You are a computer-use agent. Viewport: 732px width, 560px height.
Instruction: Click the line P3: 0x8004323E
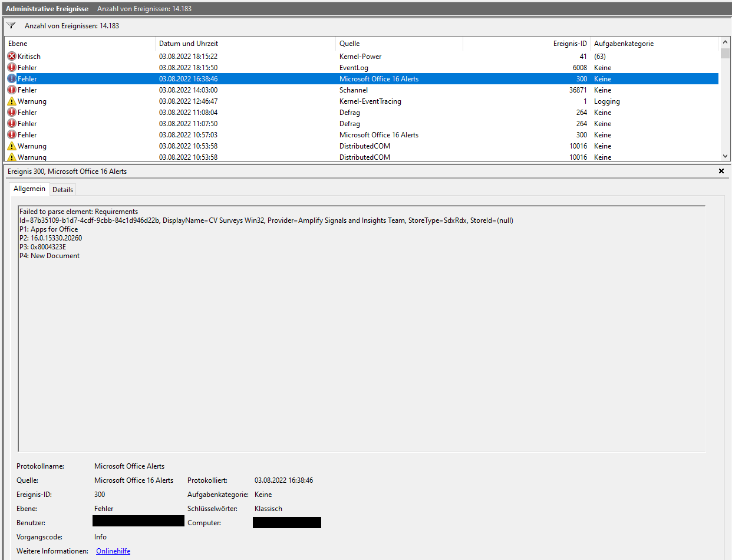coord(42,247)
